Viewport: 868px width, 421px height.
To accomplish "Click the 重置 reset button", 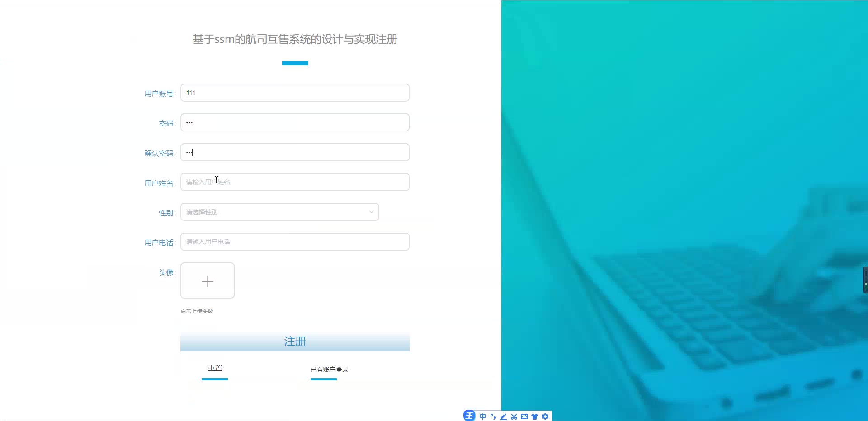I will [215, 368].
